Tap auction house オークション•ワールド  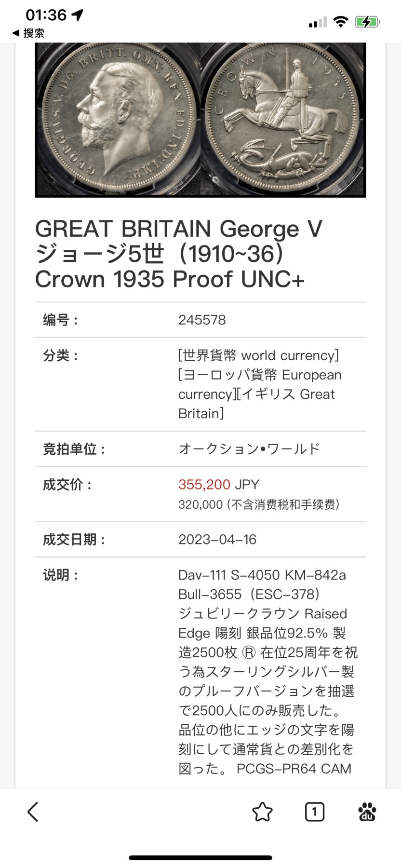tap(249, 449)
